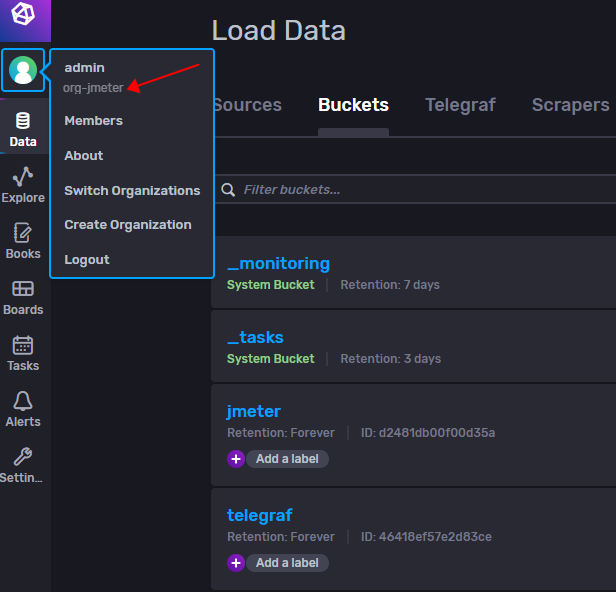Open the Books notebook icon
Image resolution: width=616 pixels, height=592 pixels.
[23, 233]
